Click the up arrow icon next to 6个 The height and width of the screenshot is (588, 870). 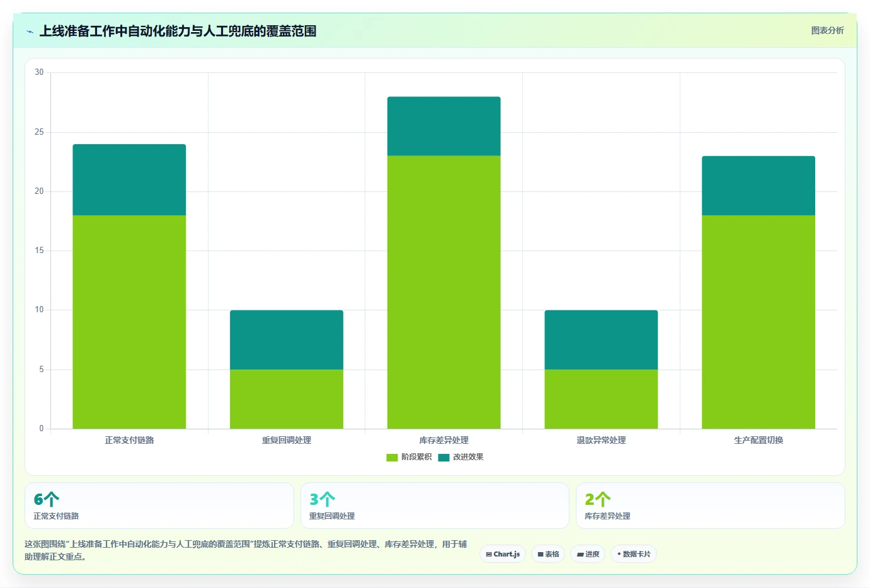coord(52,499)
